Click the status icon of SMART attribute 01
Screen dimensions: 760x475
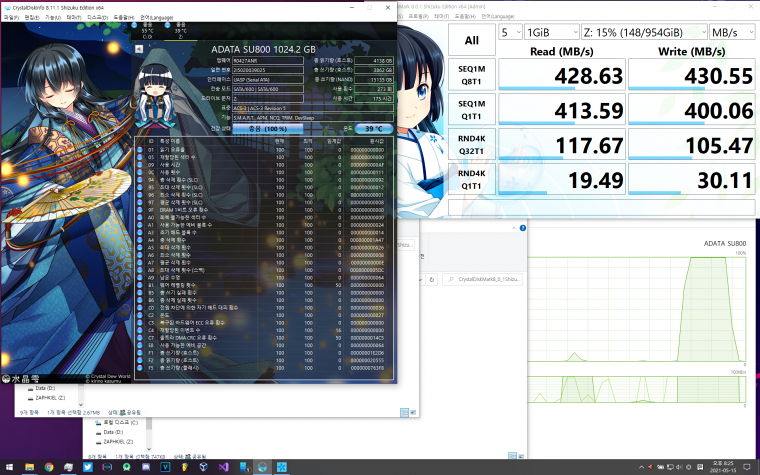tap(140, 150)
